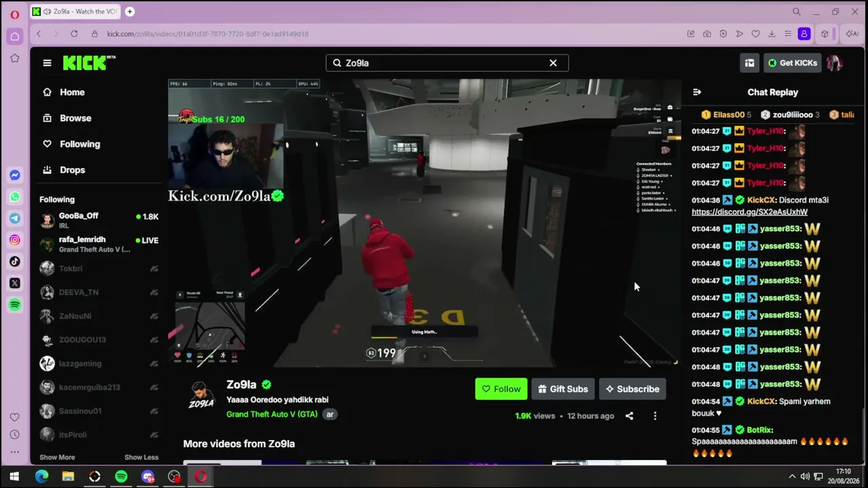Share this video

[x=629, y=416]
